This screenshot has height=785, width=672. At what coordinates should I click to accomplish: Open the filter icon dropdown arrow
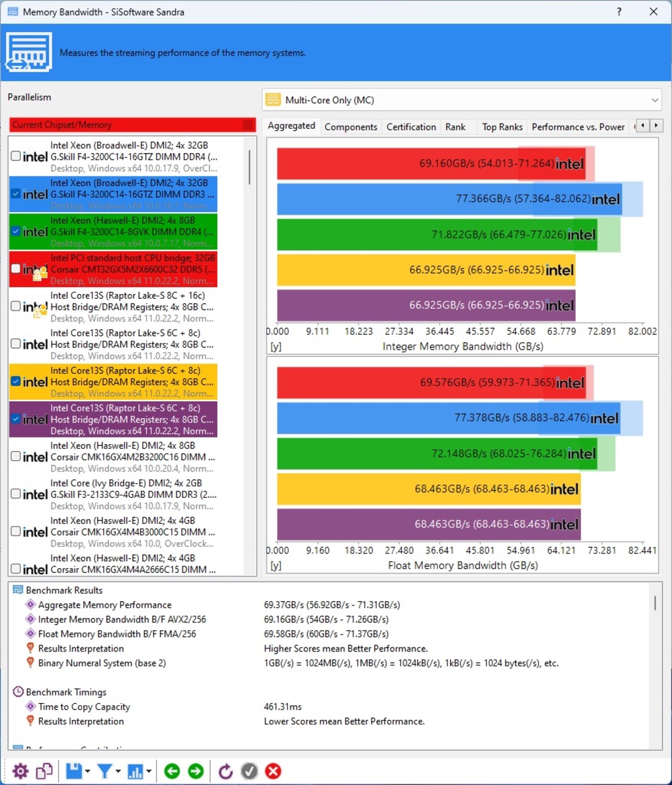click(118, 772)
